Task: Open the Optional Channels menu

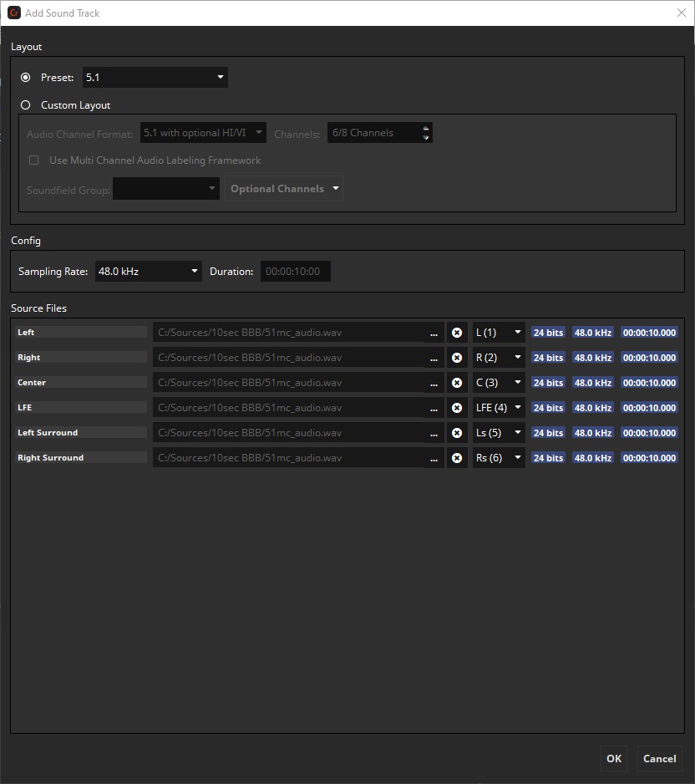Action: [284, 189]
